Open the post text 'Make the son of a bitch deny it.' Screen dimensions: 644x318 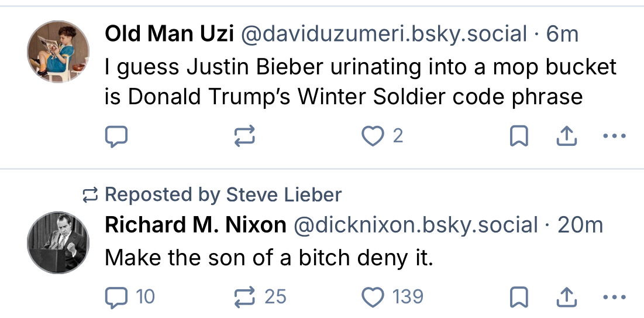268,258
